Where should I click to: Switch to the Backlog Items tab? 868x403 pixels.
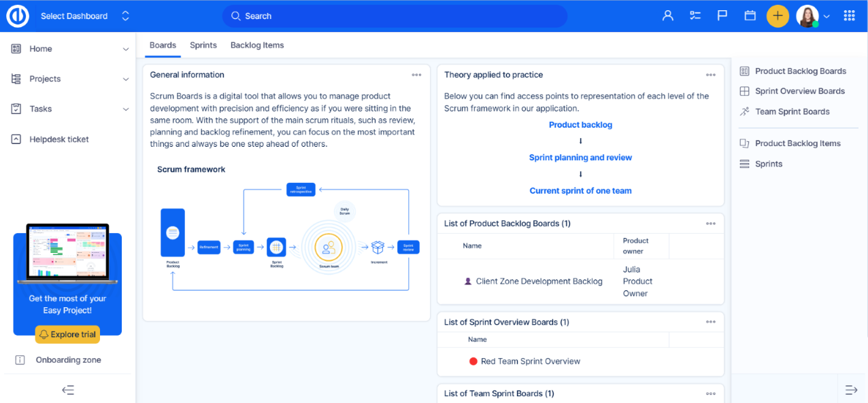pos(257,46)
